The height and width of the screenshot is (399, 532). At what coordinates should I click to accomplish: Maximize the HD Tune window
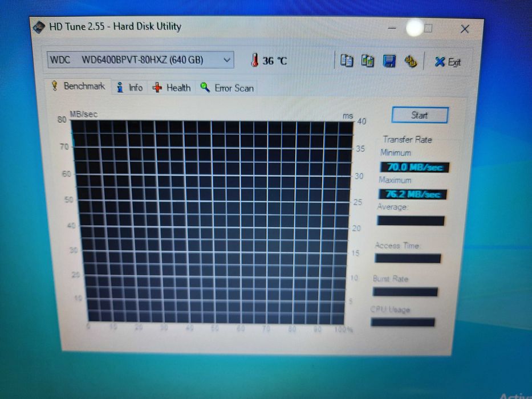(428, 28)
